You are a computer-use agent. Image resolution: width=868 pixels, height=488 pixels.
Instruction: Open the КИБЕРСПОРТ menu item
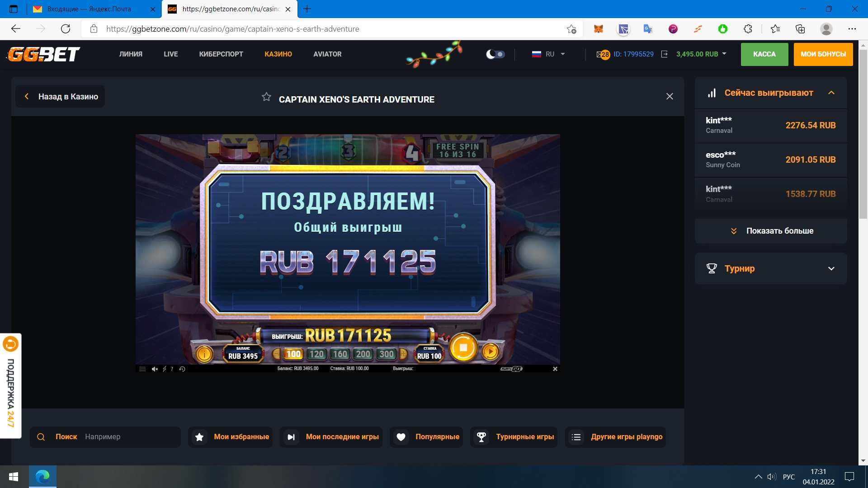(x=221, y=54)
